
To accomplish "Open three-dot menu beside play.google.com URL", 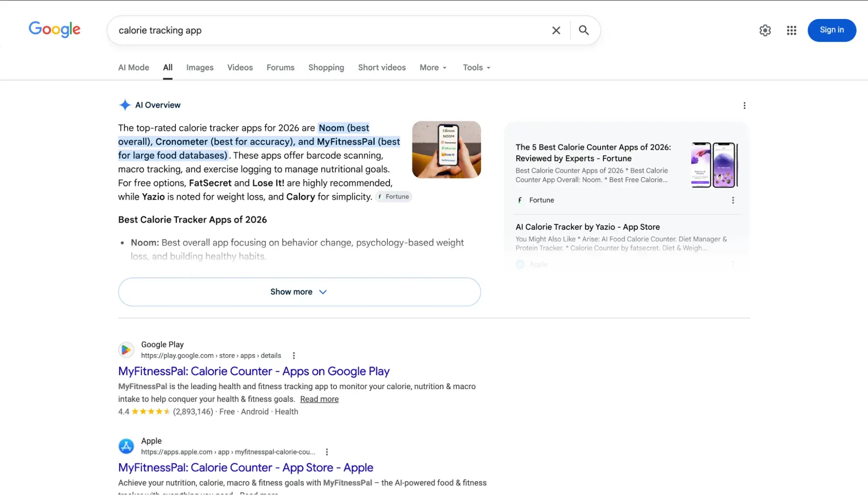I will click(x=294, y=356).
